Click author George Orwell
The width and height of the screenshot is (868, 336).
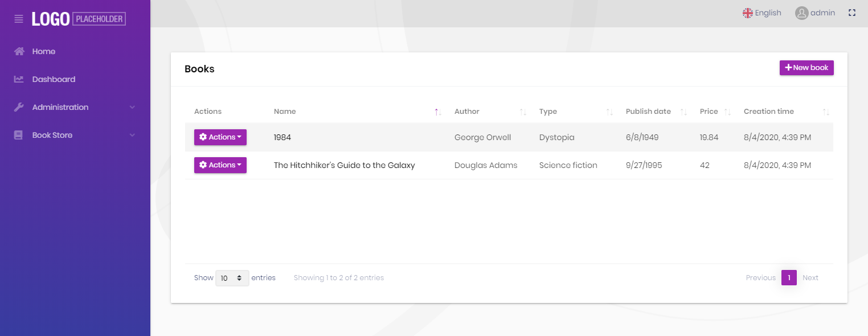coord(482,137)
